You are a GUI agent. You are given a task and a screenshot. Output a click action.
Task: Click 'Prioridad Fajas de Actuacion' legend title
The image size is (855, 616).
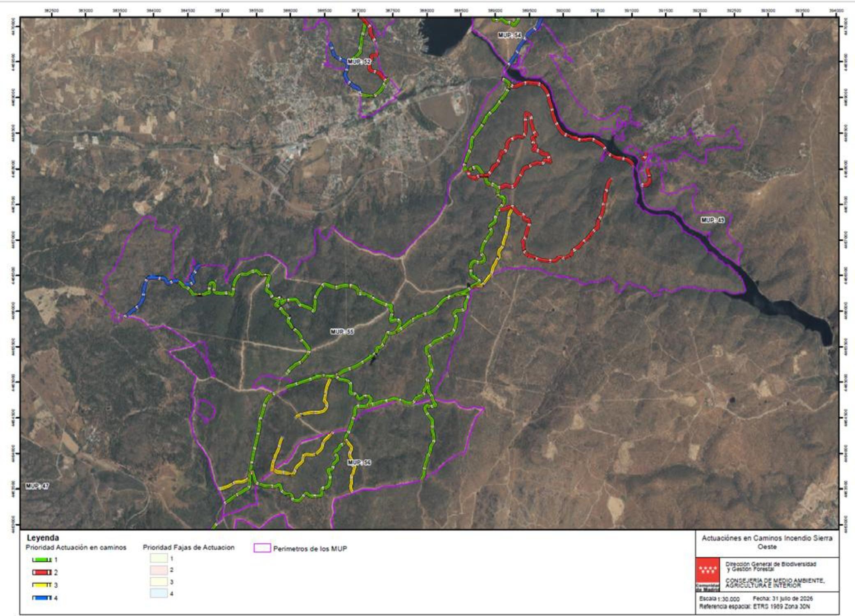[189, 548]
